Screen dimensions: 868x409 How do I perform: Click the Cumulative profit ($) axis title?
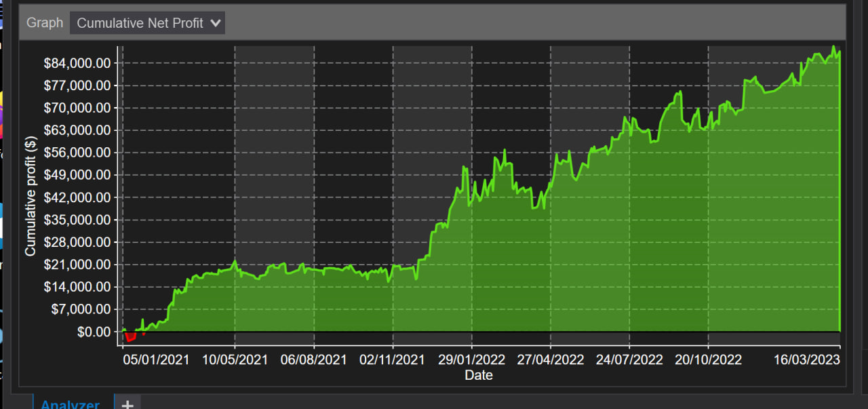[31, 196]
